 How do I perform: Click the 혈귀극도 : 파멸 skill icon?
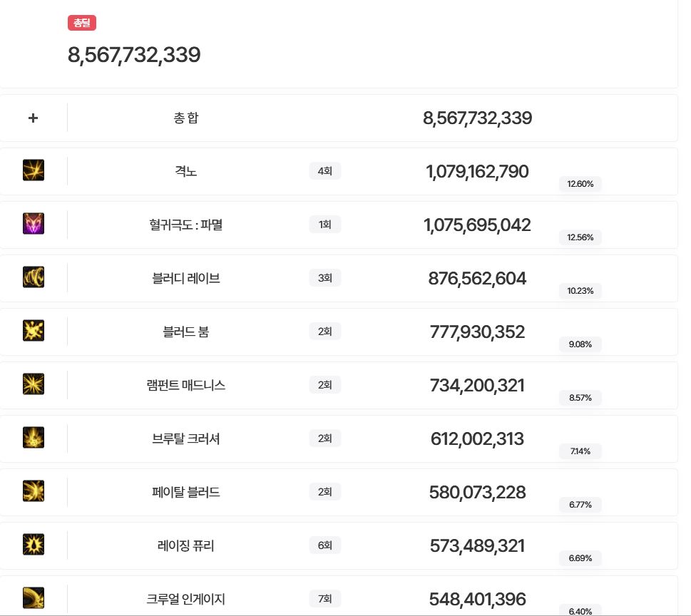coord(34,224)
